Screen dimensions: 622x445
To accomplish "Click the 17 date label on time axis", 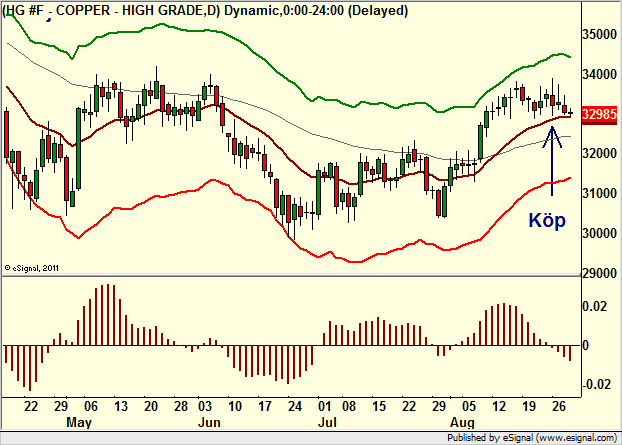I will pyautogui.click(x=265, y=406).
